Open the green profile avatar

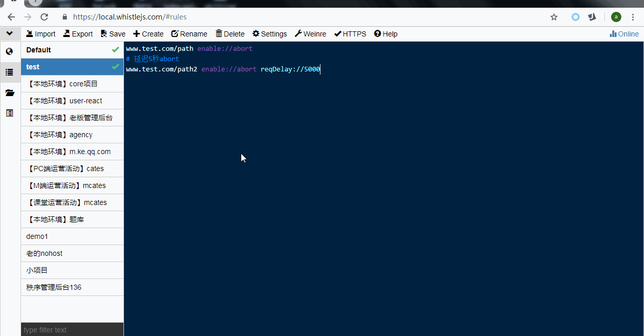point(616,17)
